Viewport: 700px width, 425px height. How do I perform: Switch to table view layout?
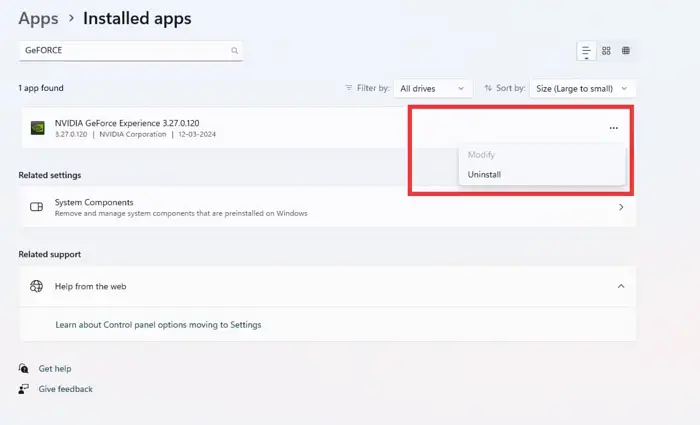coord(626,51)
